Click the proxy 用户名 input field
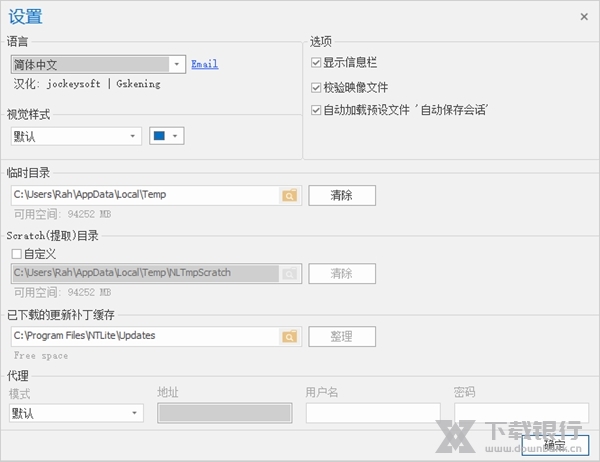Viewport: 600px width, 462px height. click(373, 413)
